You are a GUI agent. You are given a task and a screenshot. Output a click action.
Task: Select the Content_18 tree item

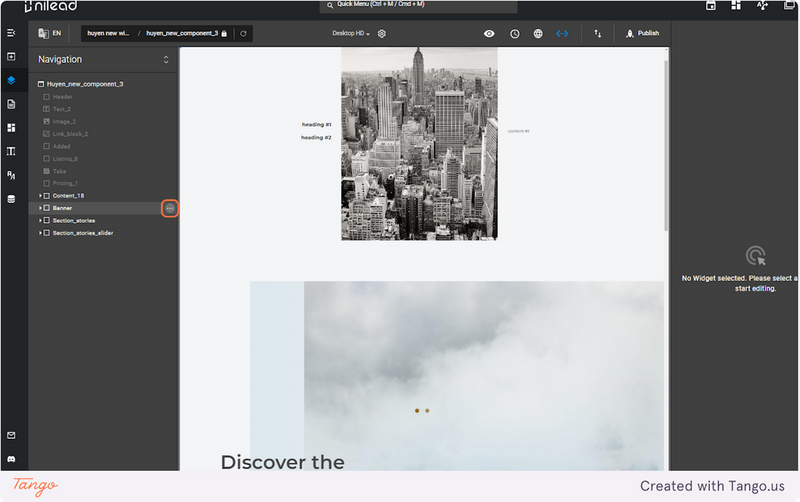(68, 195)
